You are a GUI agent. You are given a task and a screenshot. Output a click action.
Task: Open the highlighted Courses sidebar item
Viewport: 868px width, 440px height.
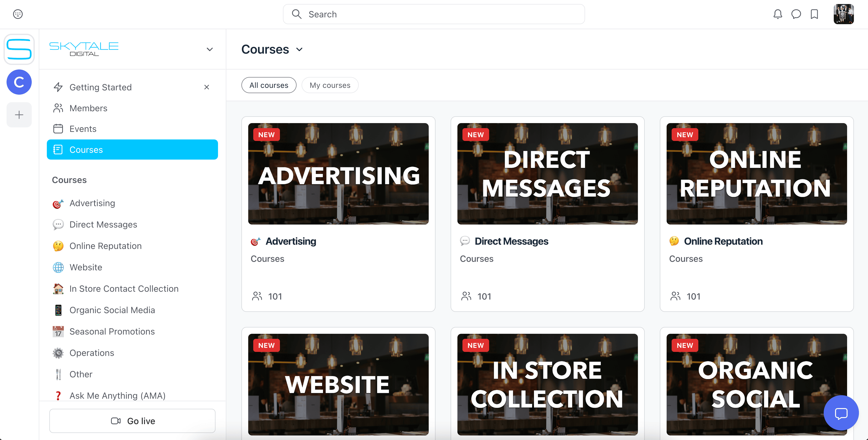(x=132, y=150)
